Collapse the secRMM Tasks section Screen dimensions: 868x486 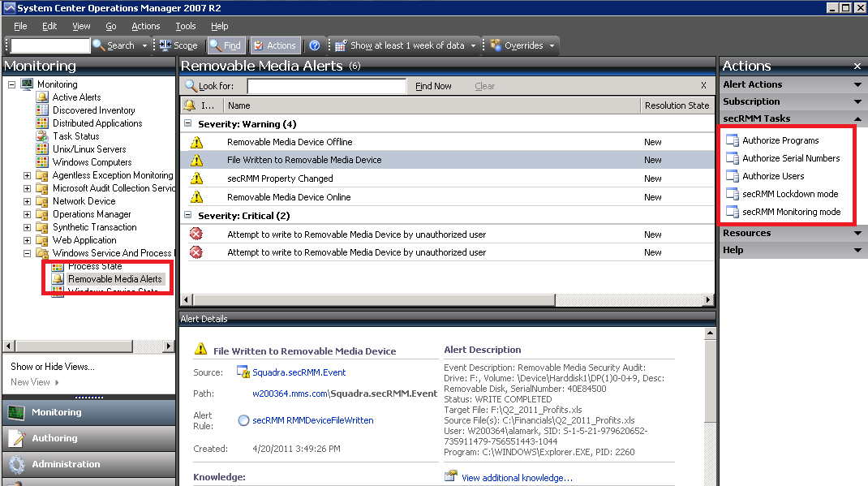click(857, 118)
